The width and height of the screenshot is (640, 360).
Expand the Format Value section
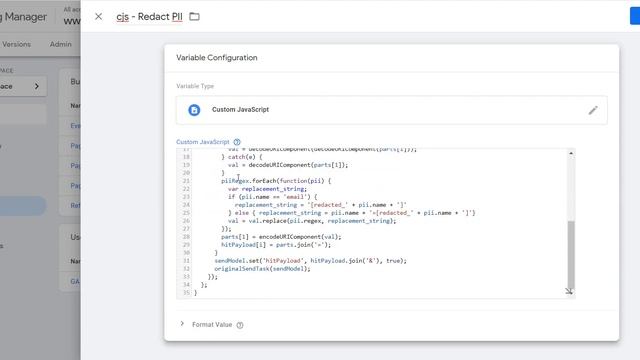pos(182,324)
